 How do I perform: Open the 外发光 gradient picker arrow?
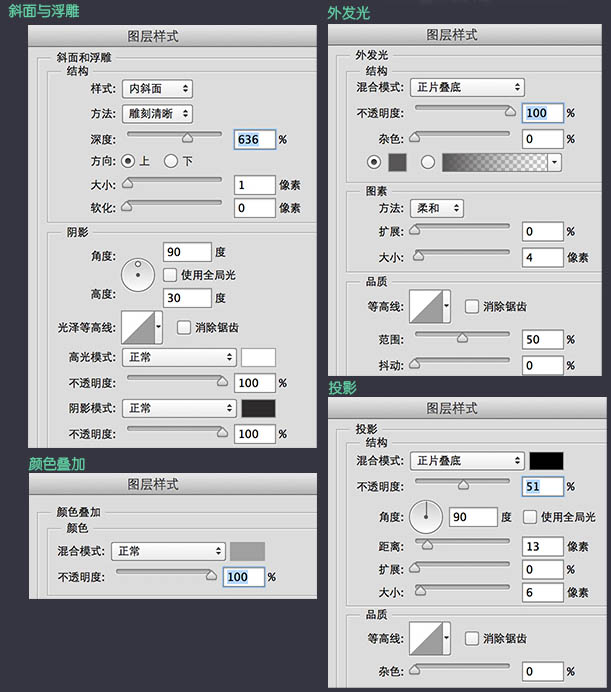554,162
